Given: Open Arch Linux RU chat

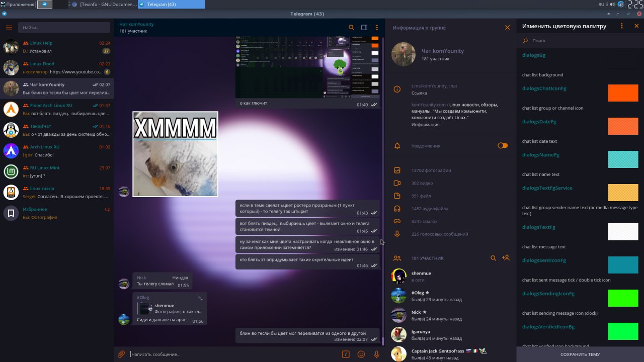Looking at the screenshot, I should [57, 151].
